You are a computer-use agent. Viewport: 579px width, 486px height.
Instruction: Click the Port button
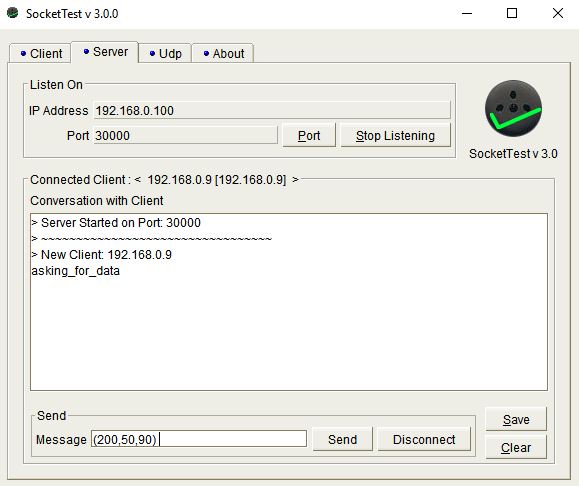pos(309,136)
